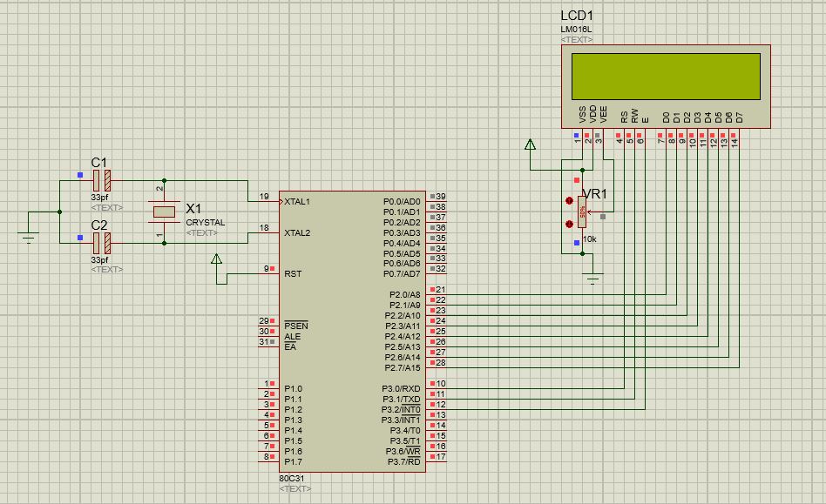Image resolution: width=826 pixels, height=504 pixels.
Task: Click the RST pin 9 red marker
Action: (272, 266)
